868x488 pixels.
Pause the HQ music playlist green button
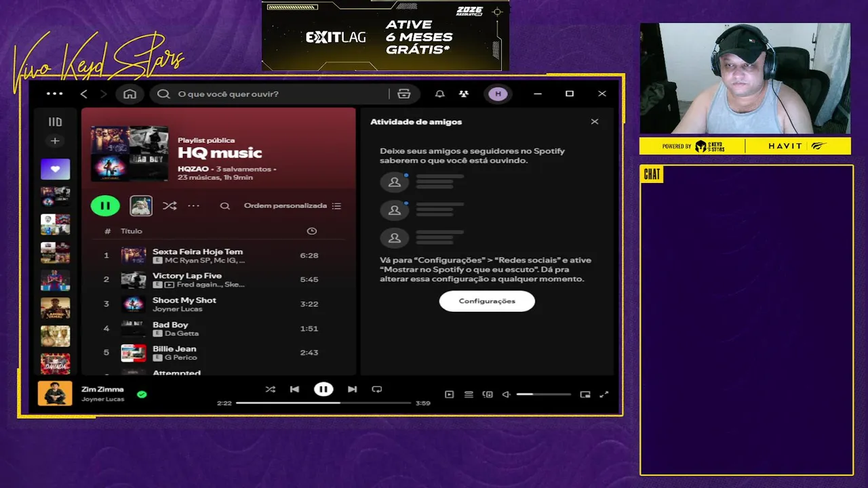point(105,205)
